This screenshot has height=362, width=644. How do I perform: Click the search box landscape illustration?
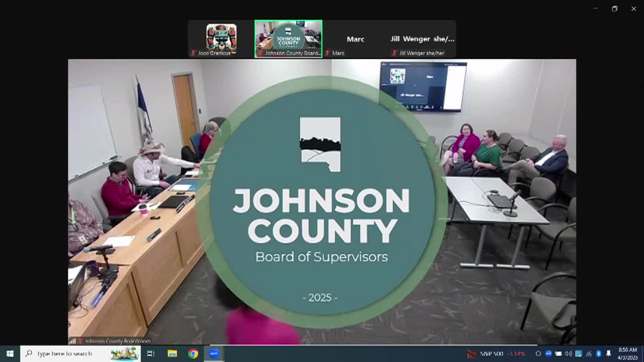point(124,353)
